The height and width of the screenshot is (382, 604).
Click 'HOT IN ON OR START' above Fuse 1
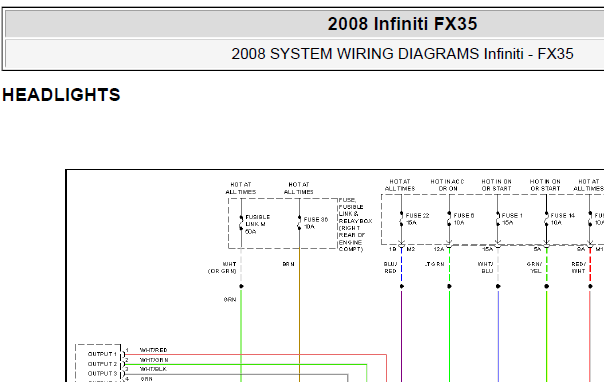pos(496,185)
